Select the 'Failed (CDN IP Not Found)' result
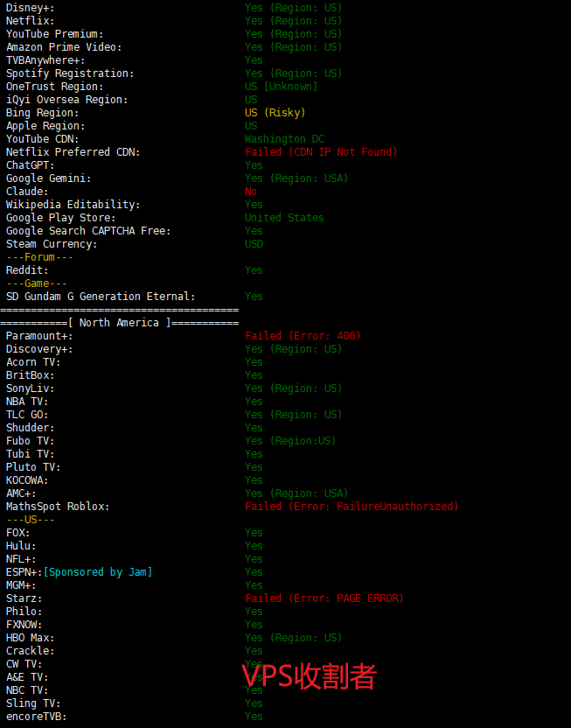 (321, 152)
